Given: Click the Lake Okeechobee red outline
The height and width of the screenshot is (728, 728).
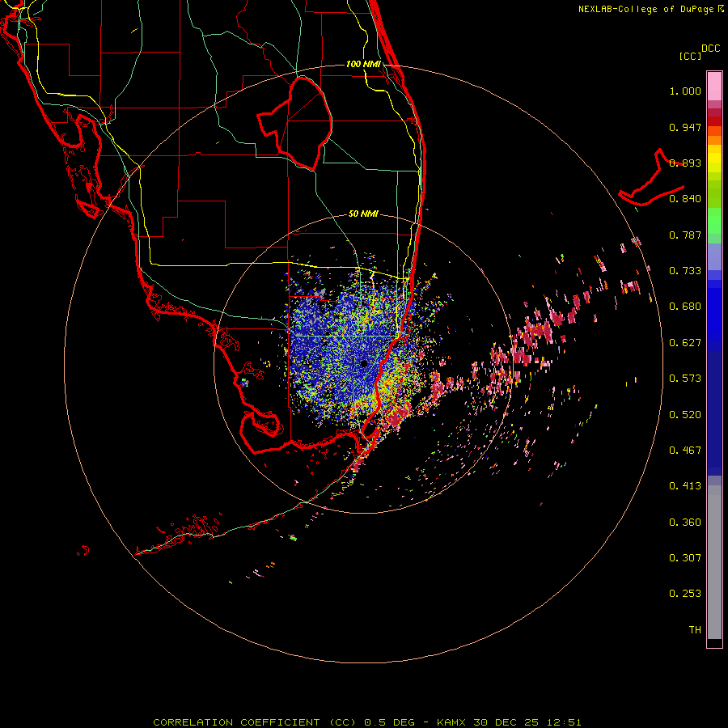Looking at the screenshot, I should [x=294, y=124].
